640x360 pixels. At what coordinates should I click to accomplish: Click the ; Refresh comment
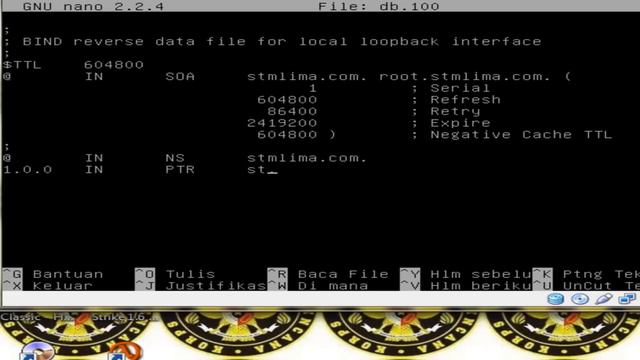pyautogui.click(x=456, y=100)
